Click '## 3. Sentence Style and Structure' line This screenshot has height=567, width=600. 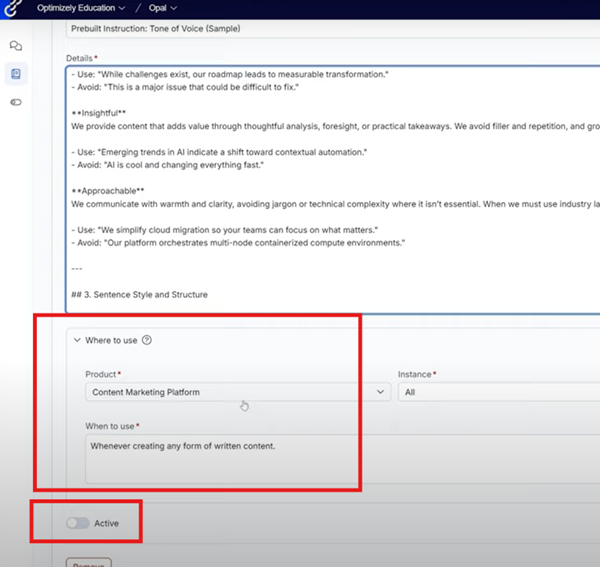140,295
